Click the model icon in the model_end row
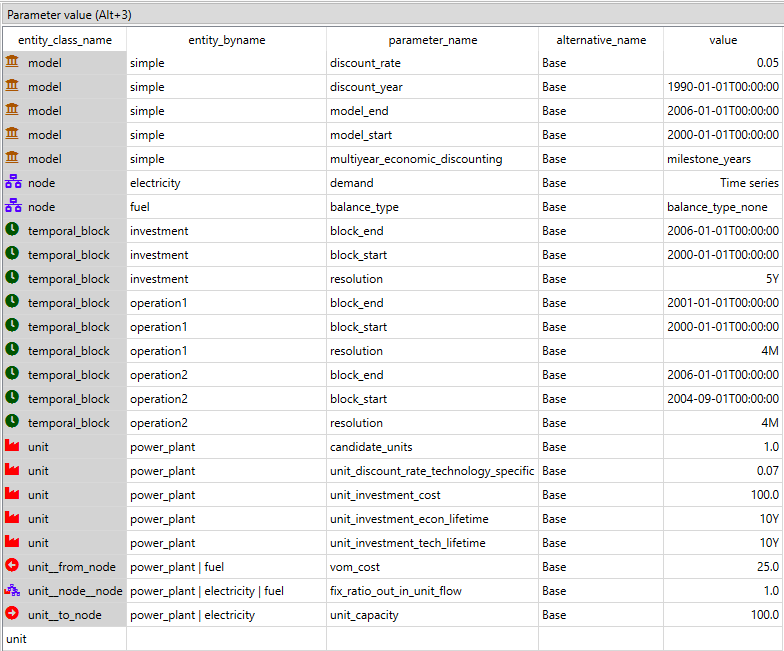The height and width of the screenshot is (651, 784). 12,110
